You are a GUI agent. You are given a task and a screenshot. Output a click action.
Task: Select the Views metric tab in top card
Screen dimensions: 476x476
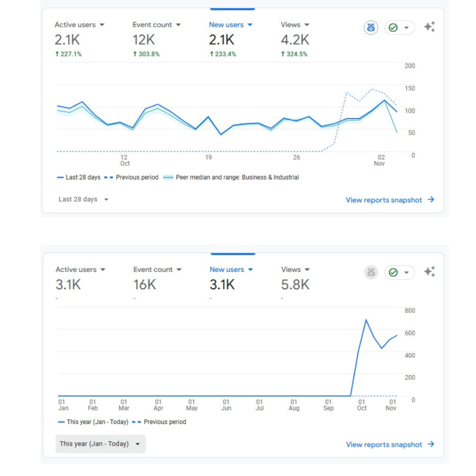click(291, 25)
